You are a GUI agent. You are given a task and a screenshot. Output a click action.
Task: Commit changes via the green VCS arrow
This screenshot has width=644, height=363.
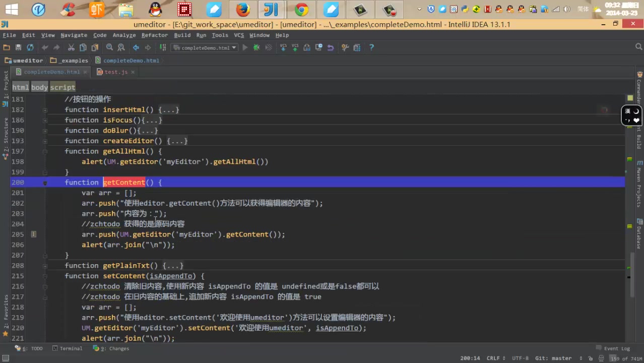pyautogui.click(x=294, y=47)
